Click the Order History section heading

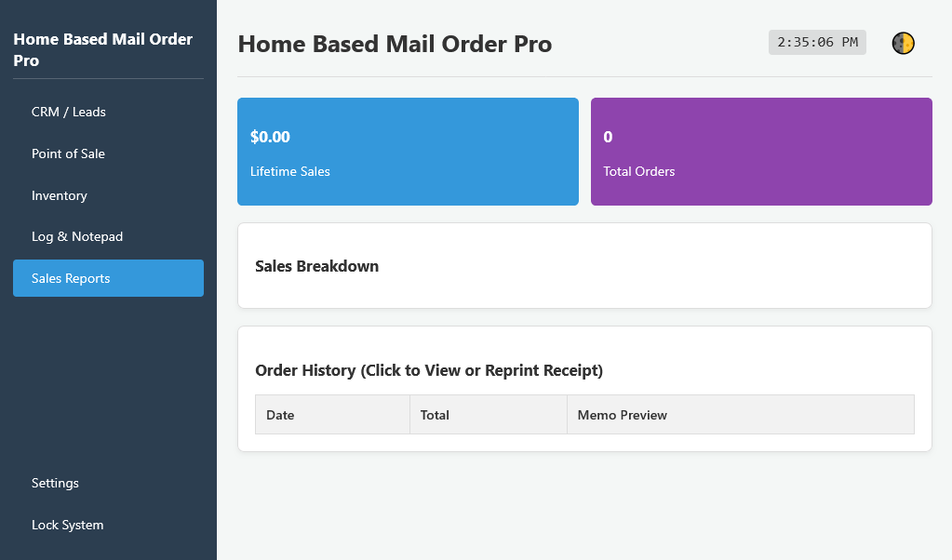click(429, 370)
